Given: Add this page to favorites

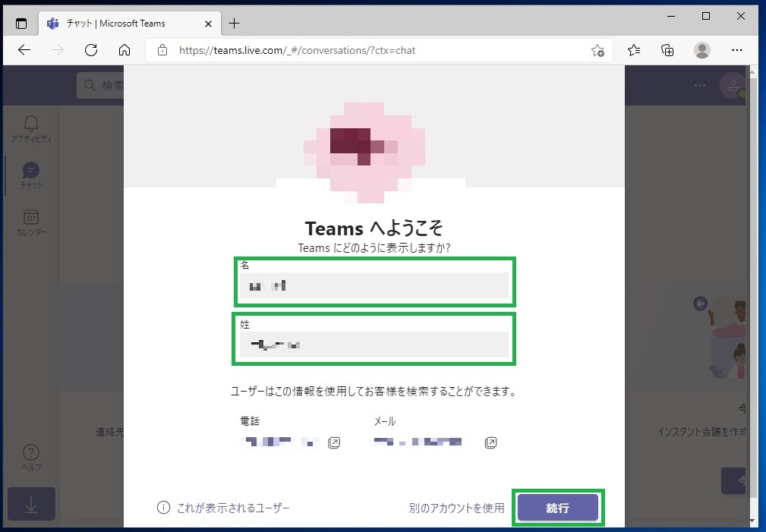Looking at the screenshot, I should coord(597,50).
